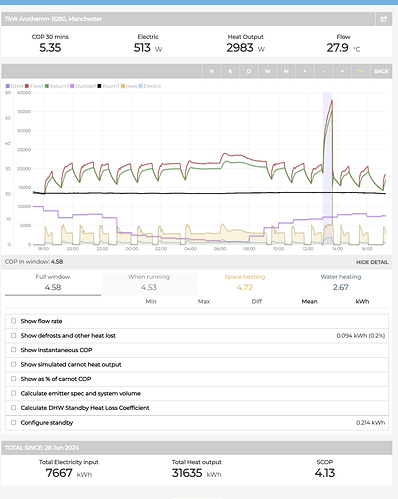Enable Show as % of carnot COP
Screen dimensions: 398x499
(x=13, y=379)
